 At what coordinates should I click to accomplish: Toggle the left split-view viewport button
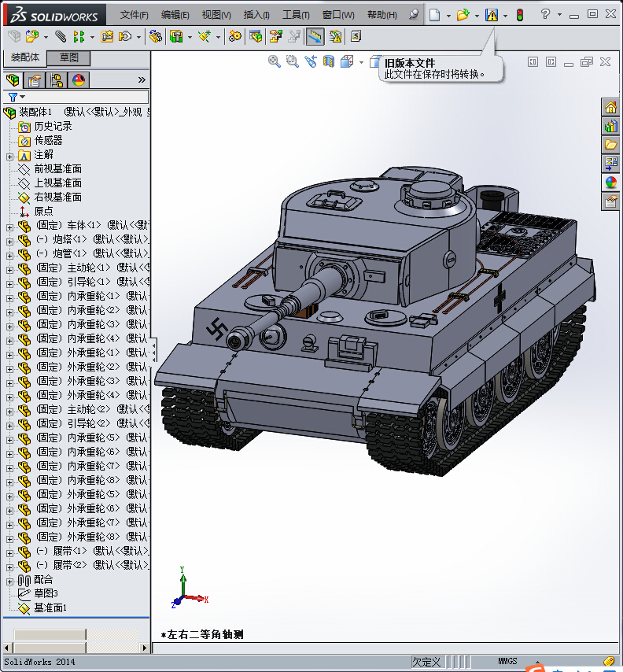point(533,62)
